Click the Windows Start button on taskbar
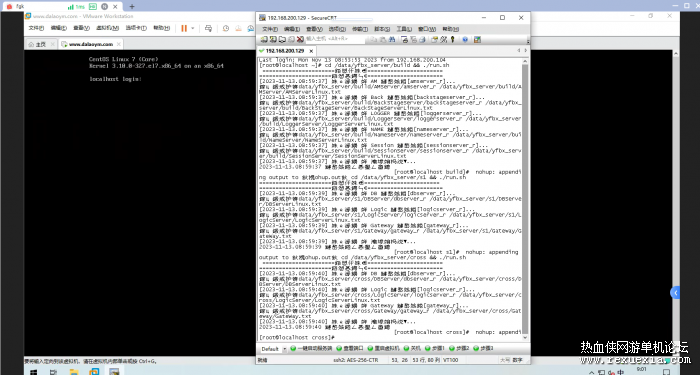Screen dimensions: 700x375 click(x=34, y=371)
